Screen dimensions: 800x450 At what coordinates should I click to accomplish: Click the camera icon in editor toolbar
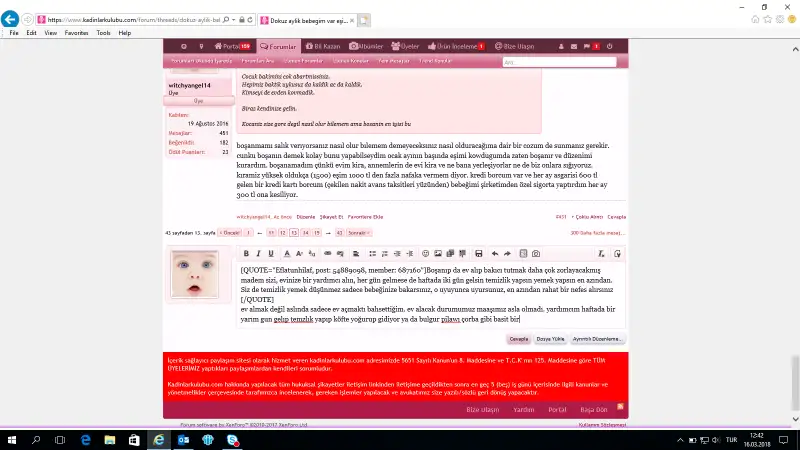point(536,253)
